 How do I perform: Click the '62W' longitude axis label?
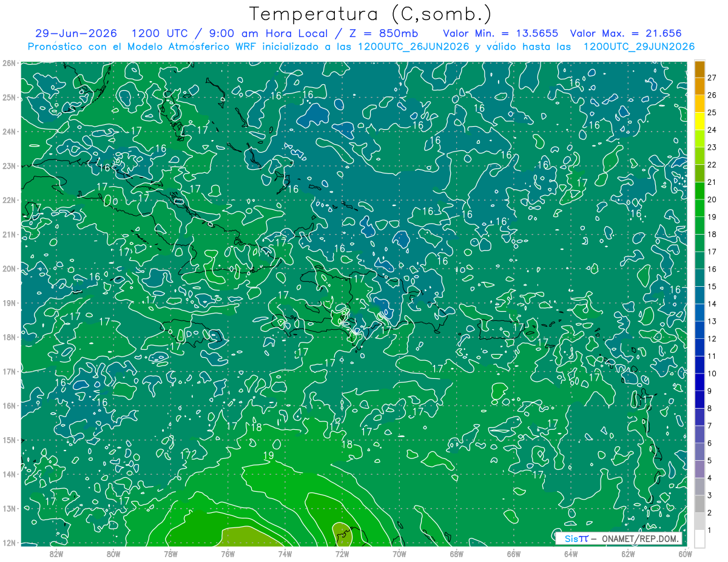pos(628,554)
